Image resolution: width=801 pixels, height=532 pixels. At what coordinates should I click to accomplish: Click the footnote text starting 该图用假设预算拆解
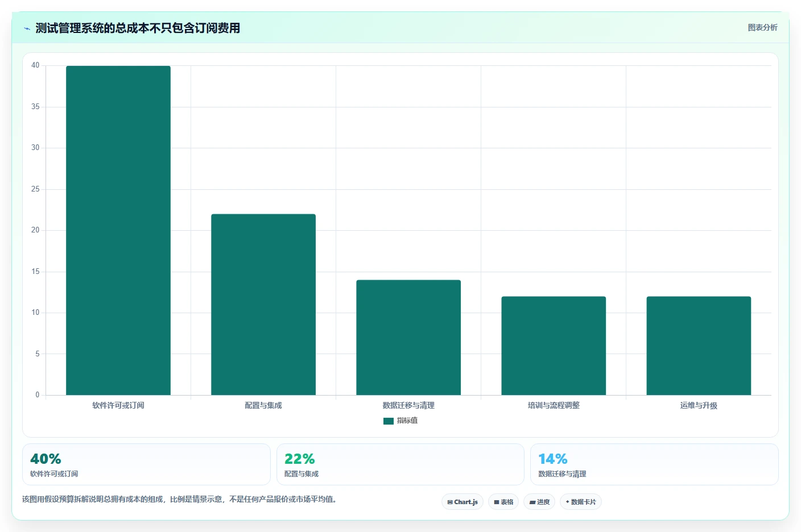coord(179,500)
